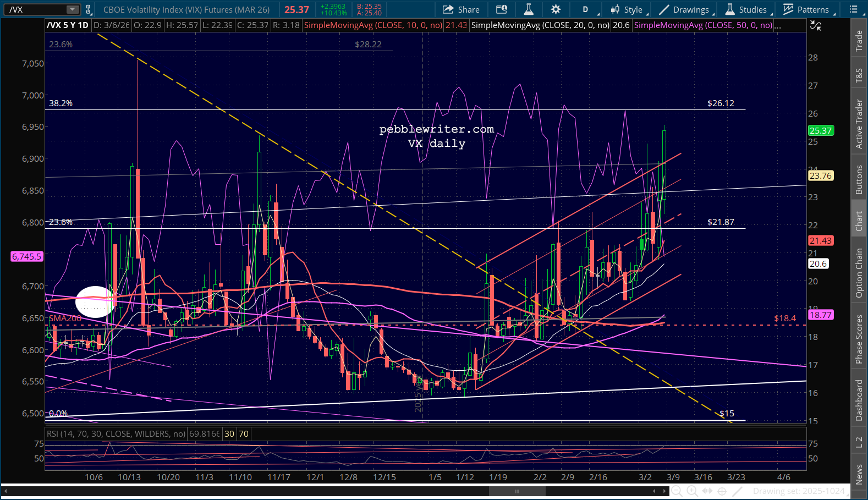Open the D aggregation period selector
This screenshot has width=868, height=500.
pos(585,9)
